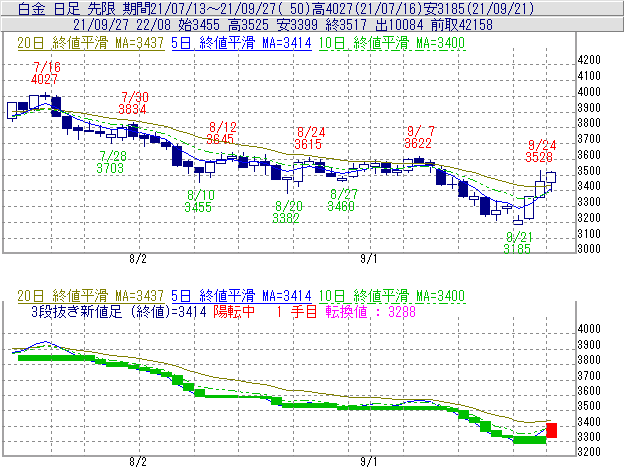624x475 pixels.
Task: Click the 9/1 date label on upper chart
Action: point(369,259)
